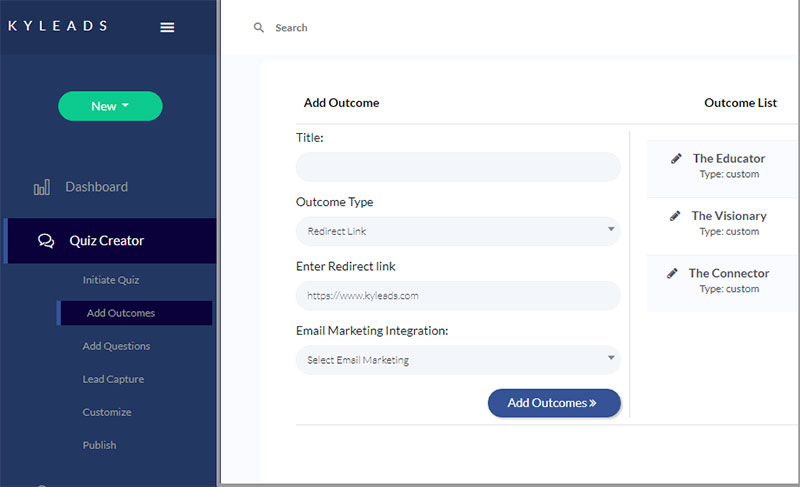Click the Enter Redirect link field
This screenshot has width=800, height=487.
pyautogui.click(x=458, y=296)
